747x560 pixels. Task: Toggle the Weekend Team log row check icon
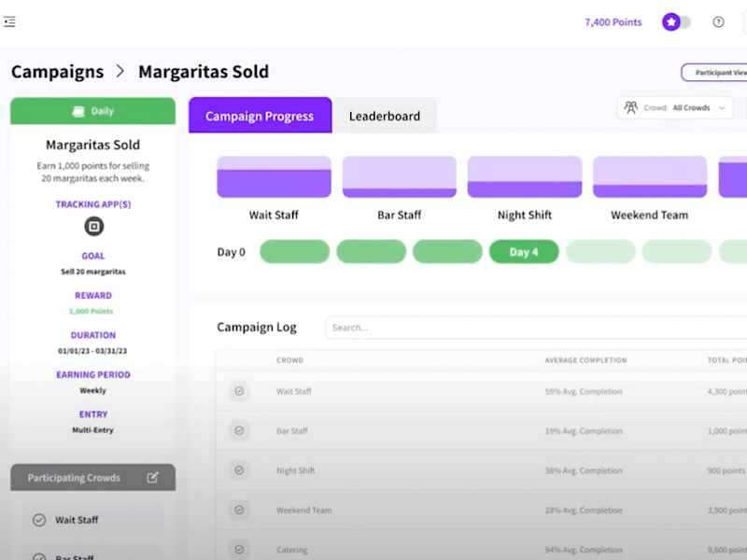coord(239,510)
